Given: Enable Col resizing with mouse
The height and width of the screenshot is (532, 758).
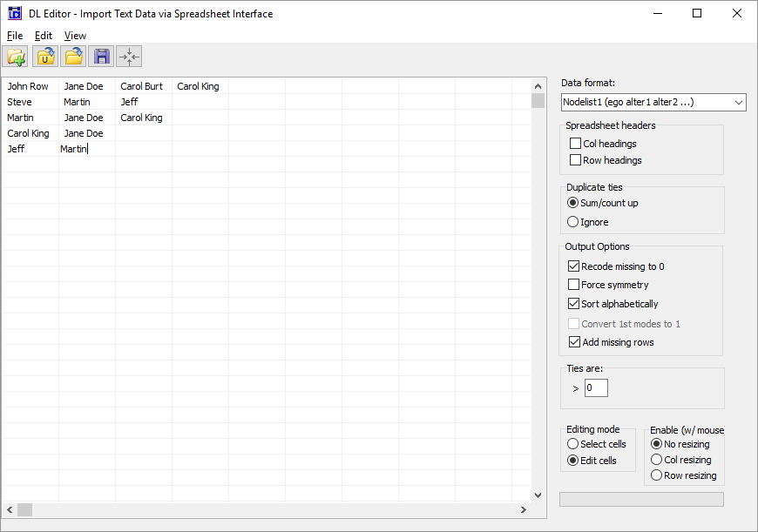Looking at the screenshot, I should point(657,460).
